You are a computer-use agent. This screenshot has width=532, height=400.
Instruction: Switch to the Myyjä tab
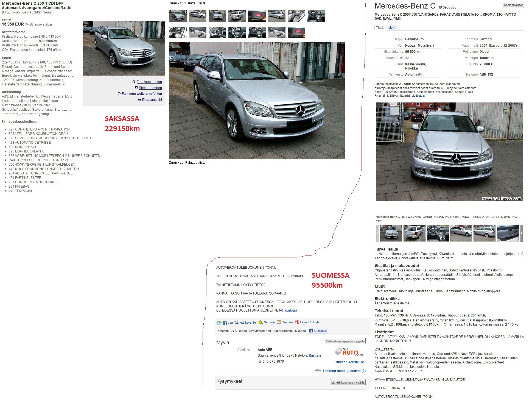392,28
